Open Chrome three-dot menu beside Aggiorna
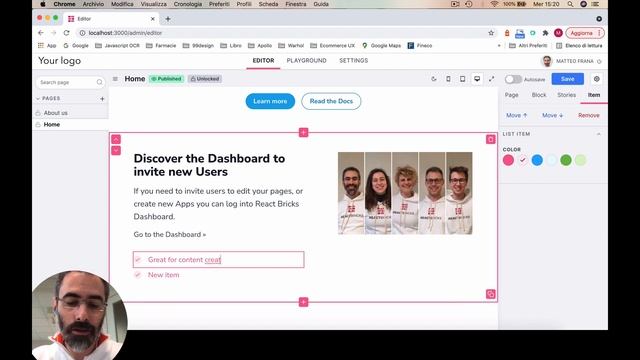640x360 pixels. click(599, 33)
